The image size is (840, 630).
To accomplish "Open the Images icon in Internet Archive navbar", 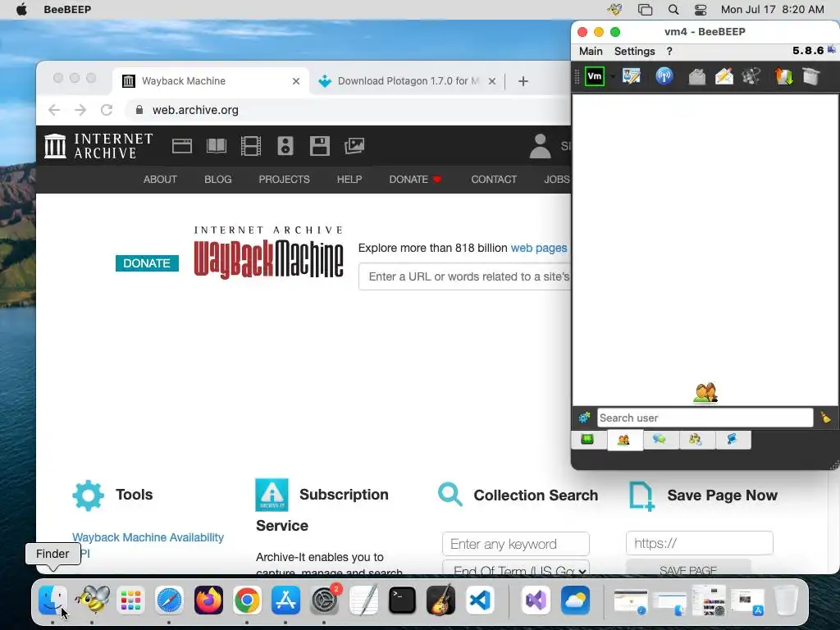I will [x=354, y=146].
